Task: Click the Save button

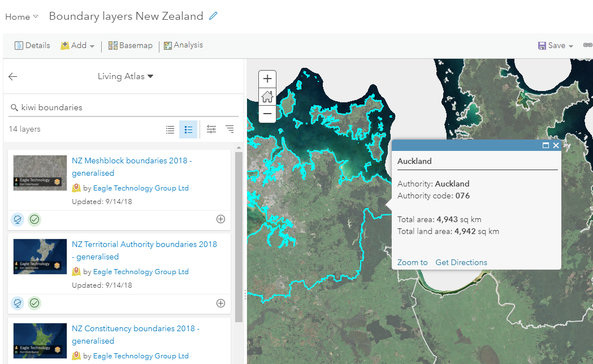Action: (556, 45)
